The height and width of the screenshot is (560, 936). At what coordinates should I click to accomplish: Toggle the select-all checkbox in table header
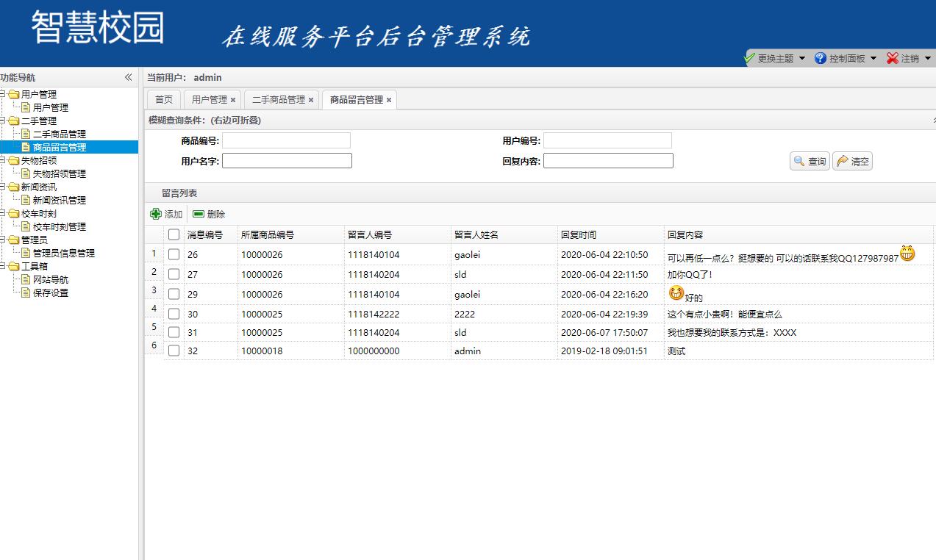(174, 234)
